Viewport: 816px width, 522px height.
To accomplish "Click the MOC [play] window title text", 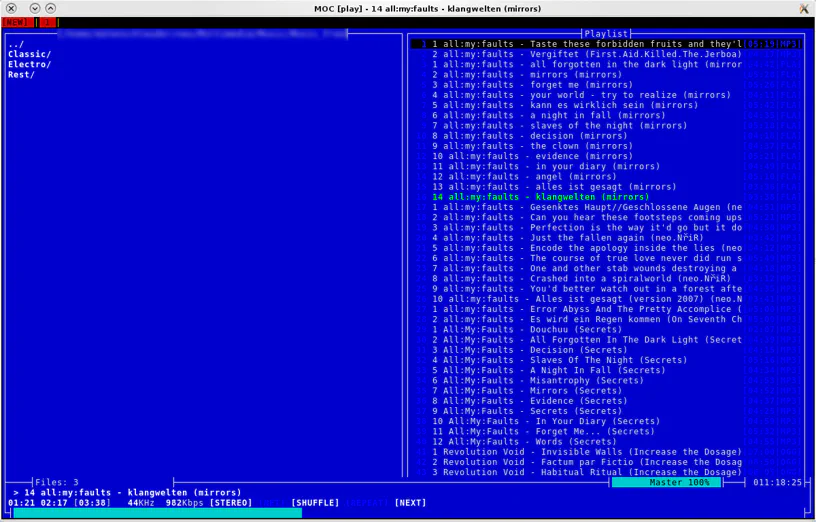I will (427, 8).
